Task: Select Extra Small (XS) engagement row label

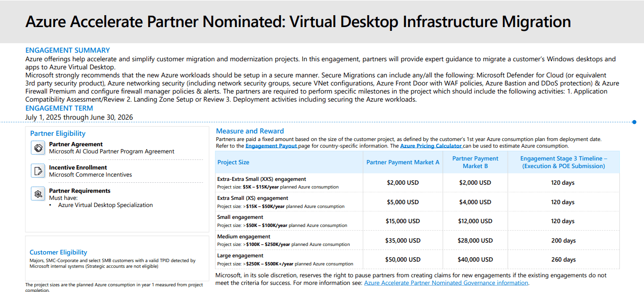Action: point(252,198)
